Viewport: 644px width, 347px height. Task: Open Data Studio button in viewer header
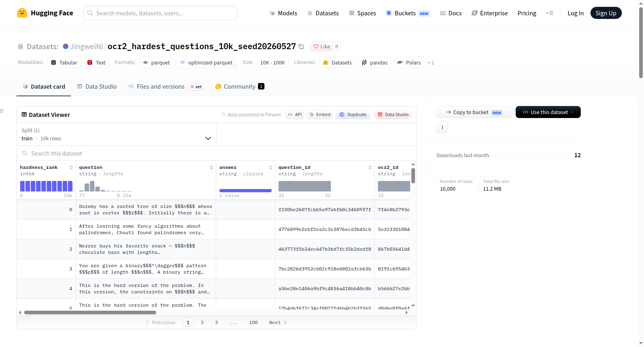pyautogui.click(x=393, y=114)
